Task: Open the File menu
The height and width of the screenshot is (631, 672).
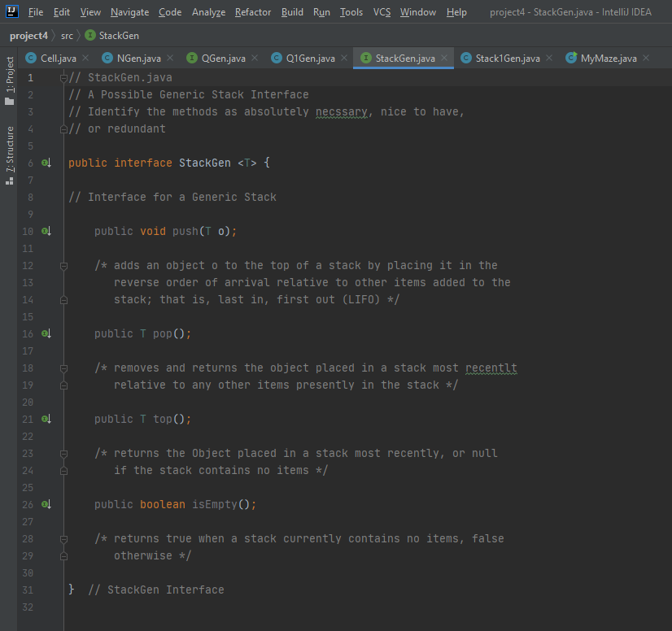Action: click(36, 12)
